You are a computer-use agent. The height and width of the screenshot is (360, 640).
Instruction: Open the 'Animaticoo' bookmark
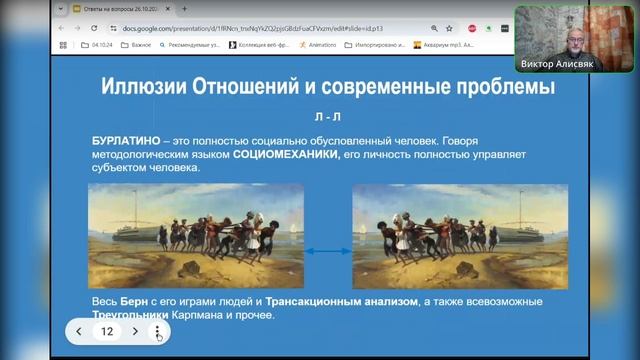point(318,45)
